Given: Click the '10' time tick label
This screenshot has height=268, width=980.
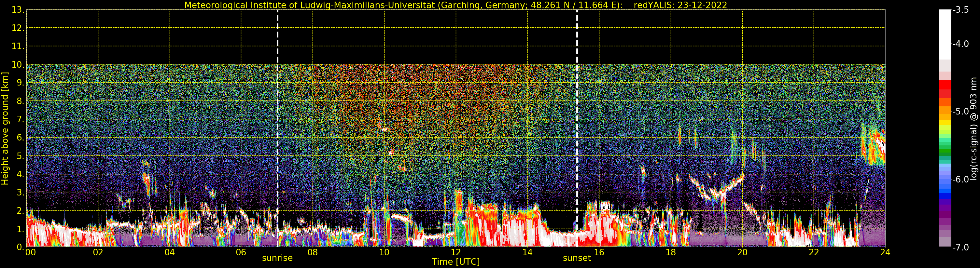Looking at the screenshot, I should click(384, 252).
